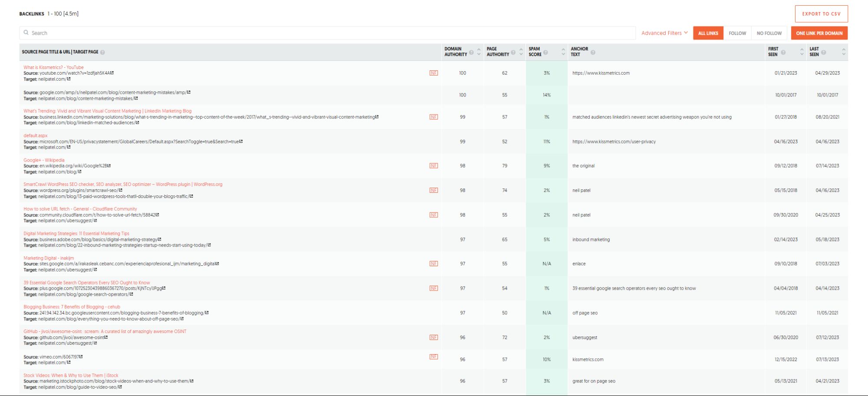Open 'Stock Videos: When & Why to Use Them' link
The width and height of the screenshot is (868, 396).
pyautogui.click(x=71, y=375)
